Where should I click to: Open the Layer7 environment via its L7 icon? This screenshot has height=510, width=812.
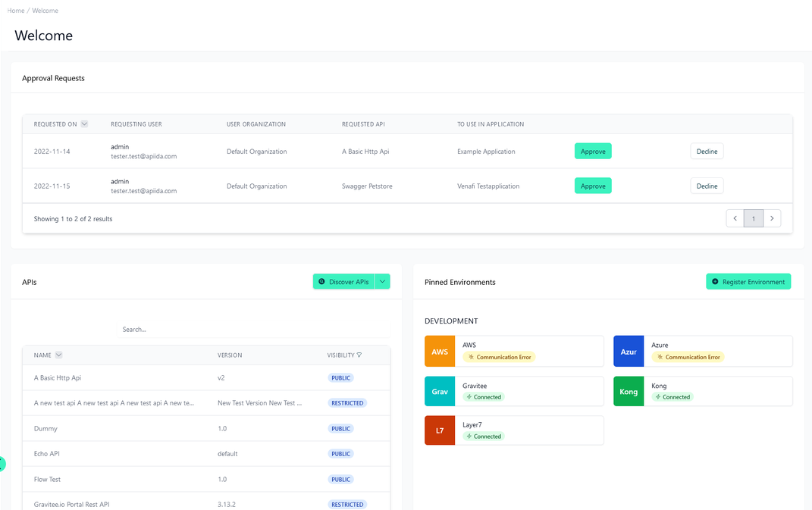coord(440,430)
